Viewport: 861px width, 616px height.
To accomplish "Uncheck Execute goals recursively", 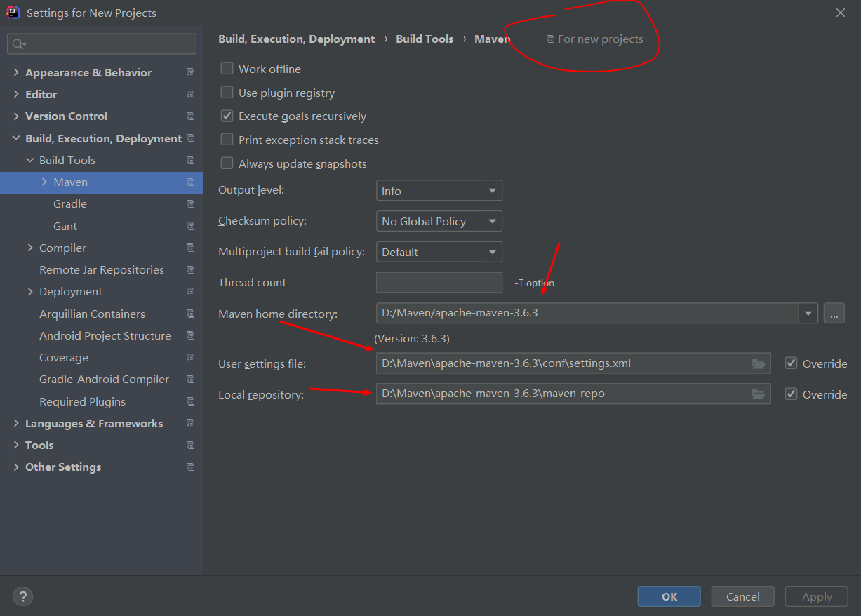I will coord(227,116).
